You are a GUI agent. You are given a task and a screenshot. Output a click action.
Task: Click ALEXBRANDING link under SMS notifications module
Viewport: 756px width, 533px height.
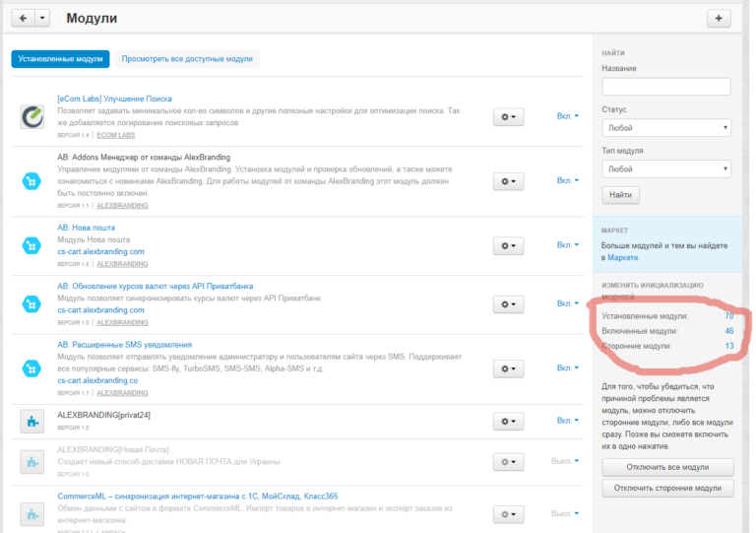tap(122, 393)
